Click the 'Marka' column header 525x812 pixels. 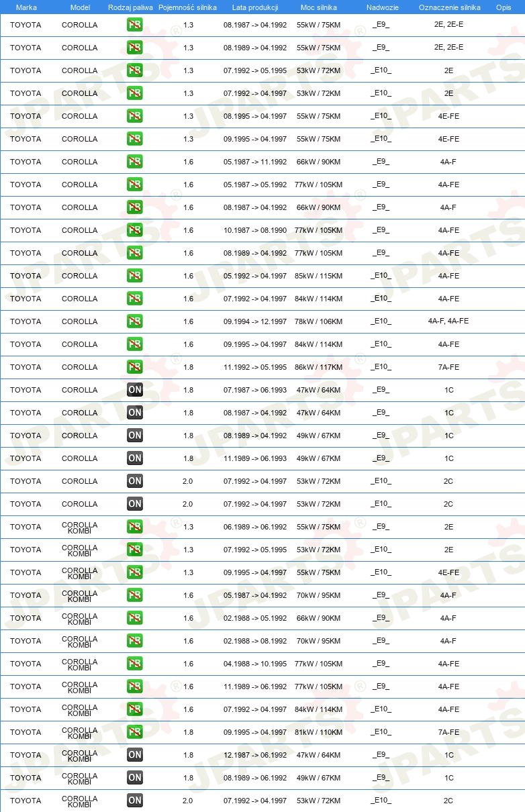click(26, 7)
